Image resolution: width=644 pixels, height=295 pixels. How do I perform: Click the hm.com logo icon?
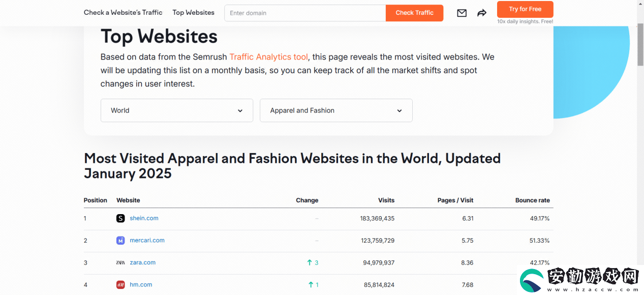pos(120,285)
